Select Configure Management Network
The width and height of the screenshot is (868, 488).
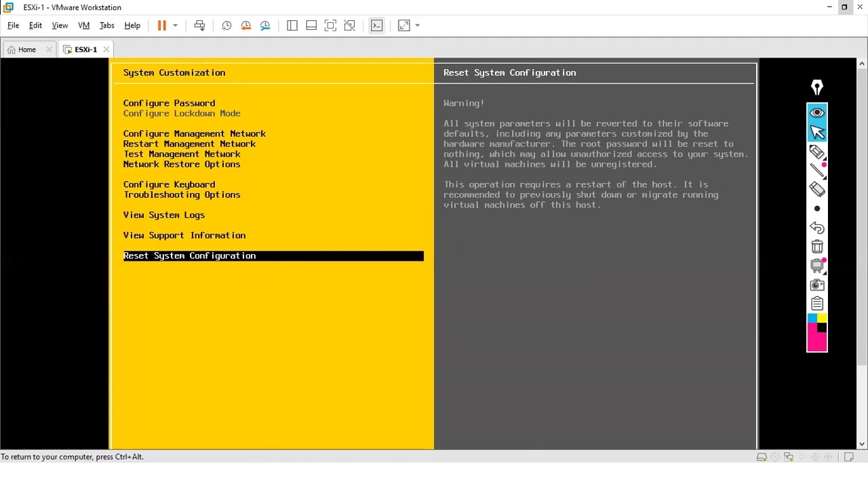point(195,134)
